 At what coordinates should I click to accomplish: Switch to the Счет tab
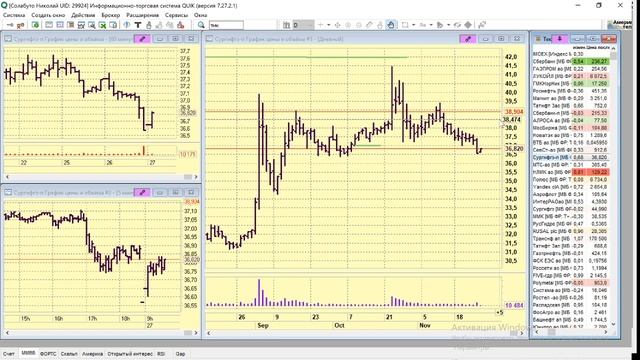point(9,354)
